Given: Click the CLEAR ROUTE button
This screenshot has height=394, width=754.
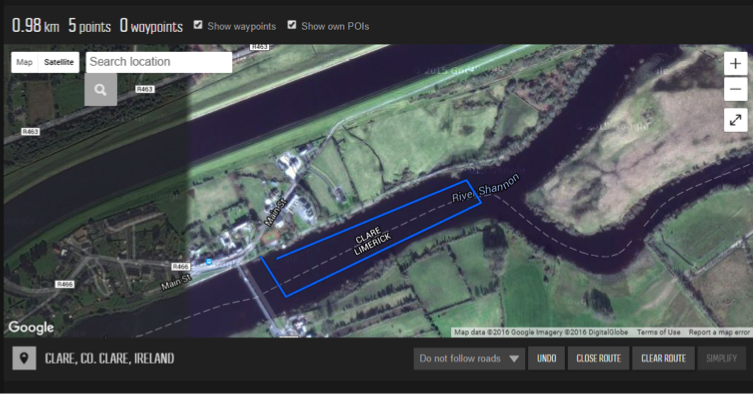Looking at the screenshot, I should (663, 358).
